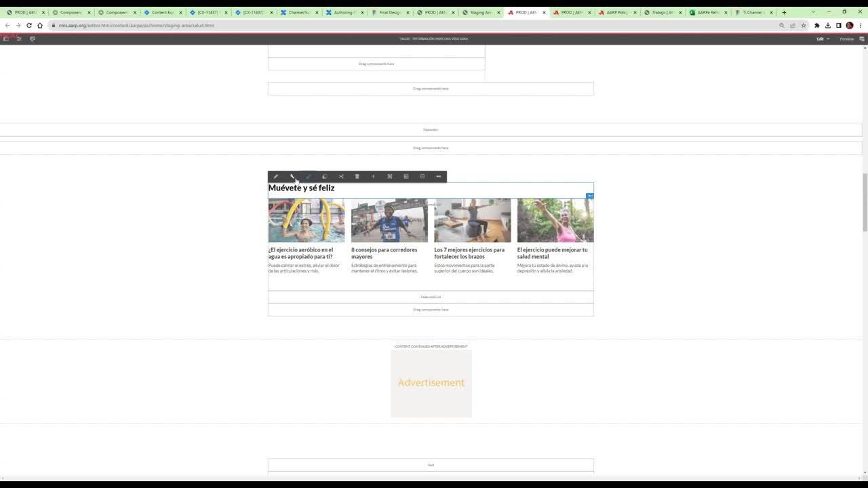Image resolution: width=868 pixels, height=488 pixels.
Task: Open article '¿El ejercicio aeróbico en el agua'
Action: click(300, 253)
